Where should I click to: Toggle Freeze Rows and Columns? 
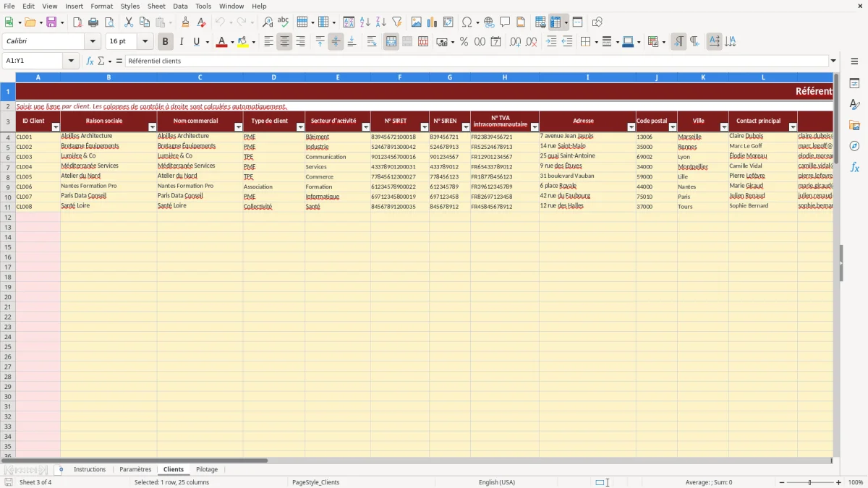click(x=556, y=22)
